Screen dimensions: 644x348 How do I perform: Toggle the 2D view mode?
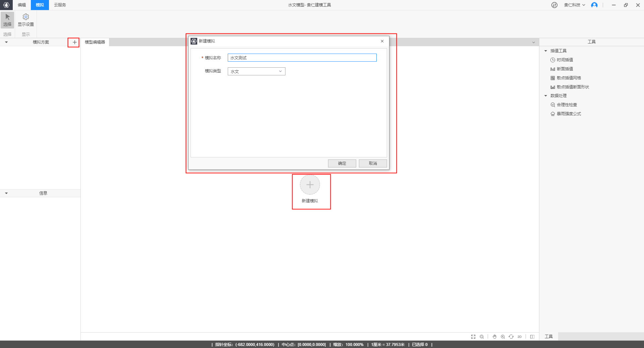(x=520, y=337)
